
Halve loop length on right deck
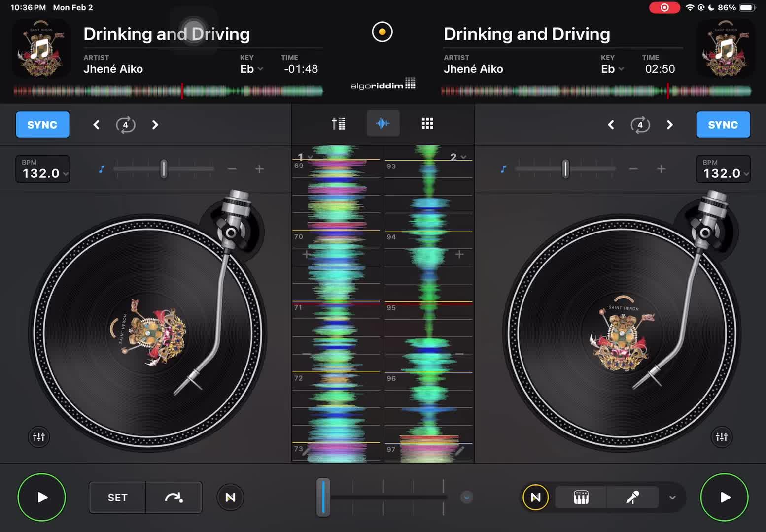coord(611,125)
